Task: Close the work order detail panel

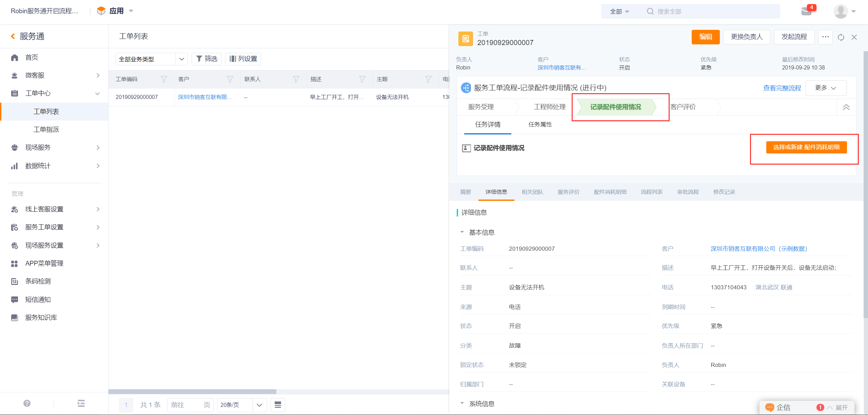Action: pyautogui.click(x=854, y=37)
